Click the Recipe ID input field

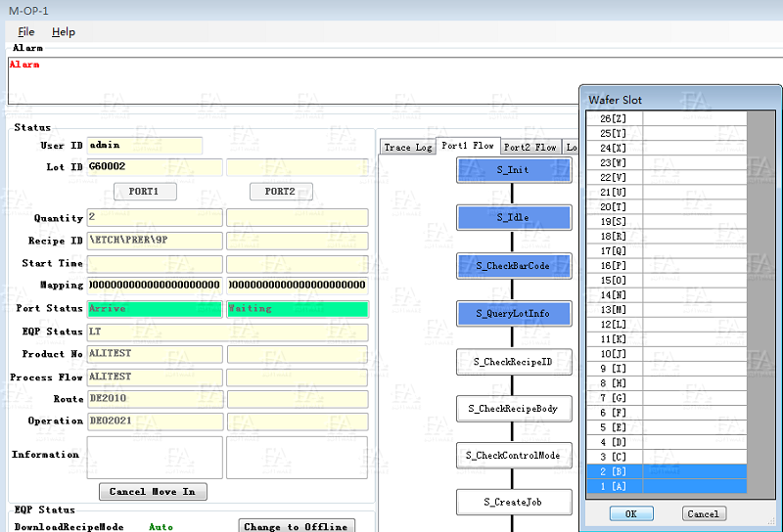tap(154, 241)
